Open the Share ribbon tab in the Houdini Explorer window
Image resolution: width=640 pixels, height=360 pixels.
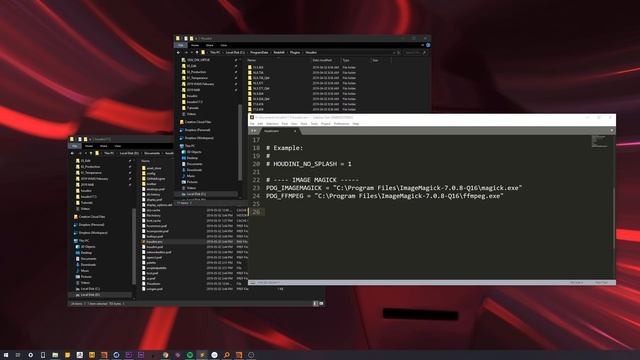pos(209,45)
